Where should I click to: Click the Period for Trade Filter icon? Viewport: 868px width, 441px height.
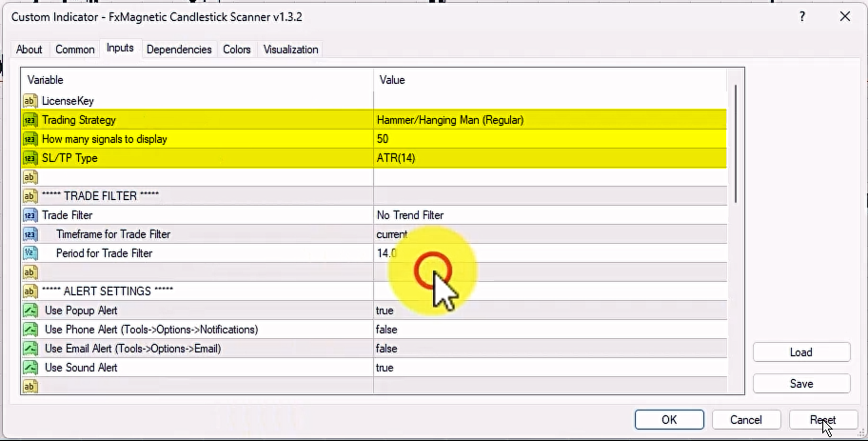[30, 253]
